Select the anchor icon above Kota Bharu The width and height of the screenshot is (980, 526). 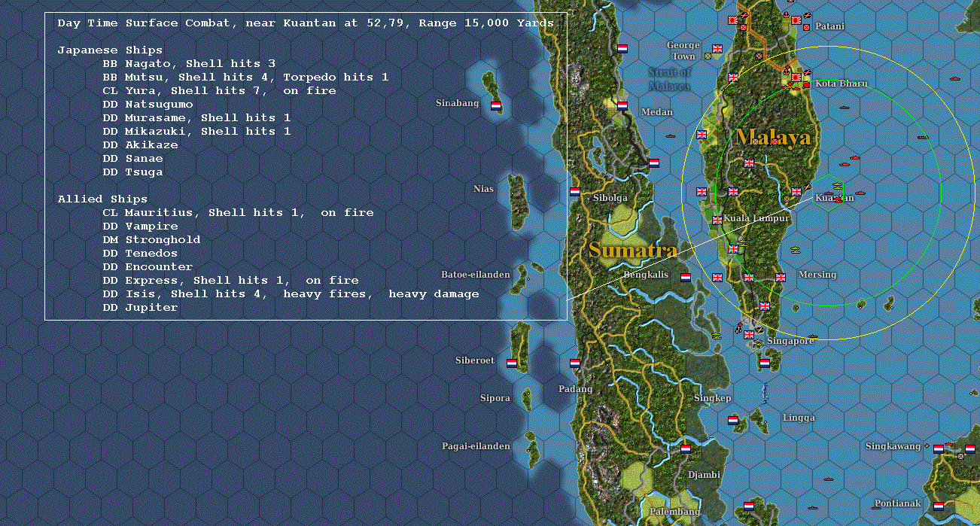pos(786,71)
